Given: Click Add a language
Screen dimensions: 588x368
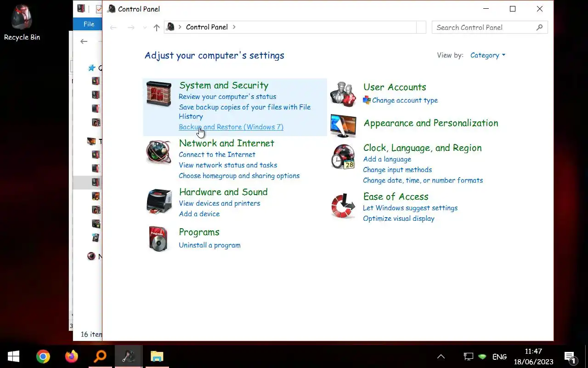Looking at the screenshot, I should pyautogui.click(x=387, y=159).
